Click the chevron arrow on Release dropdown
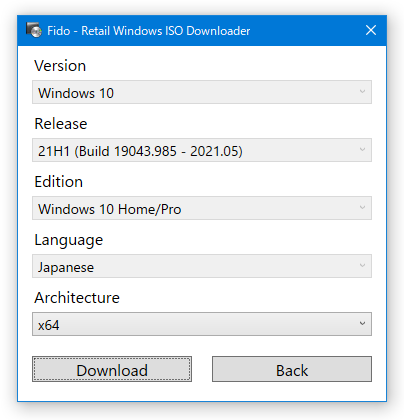404x420 pixels. (362, 150)
